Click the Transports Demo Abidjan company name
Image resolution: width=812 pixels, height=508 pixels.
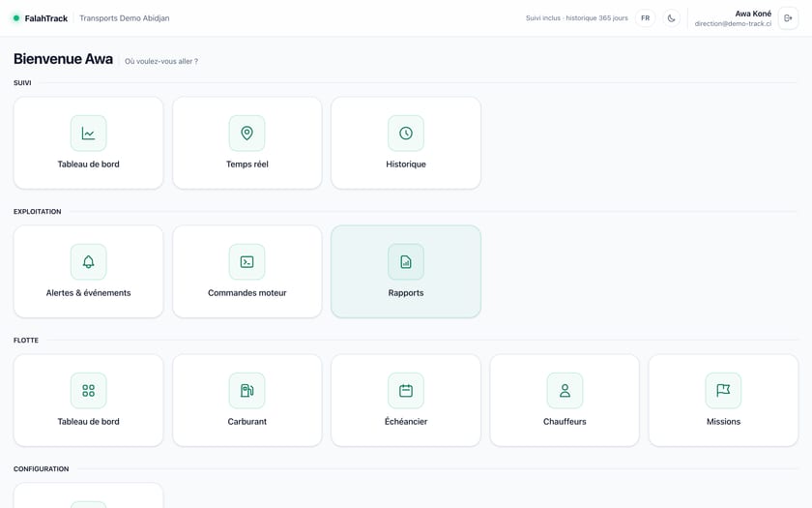[125, 18]
